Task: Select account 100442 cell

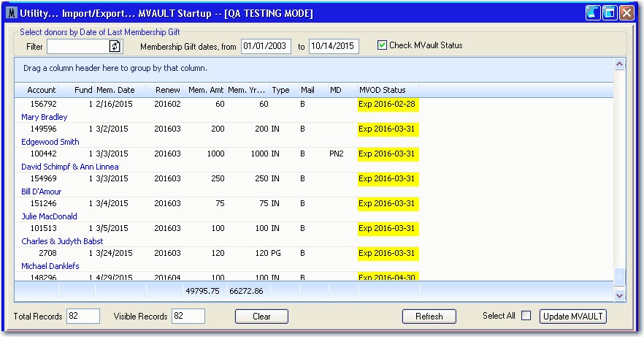Action: click(x=43, y=154)
